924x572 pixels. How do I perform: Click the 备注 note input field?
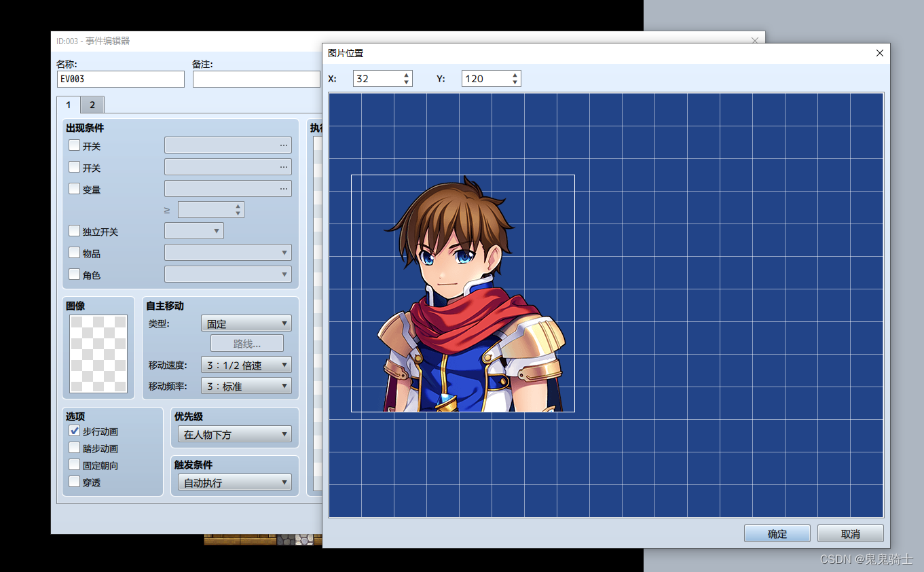257,79
